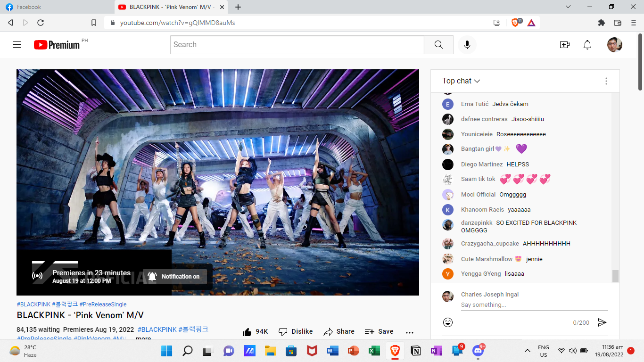Click the browser address bar URL
The image size is (644, 362).
coord(177,23)
